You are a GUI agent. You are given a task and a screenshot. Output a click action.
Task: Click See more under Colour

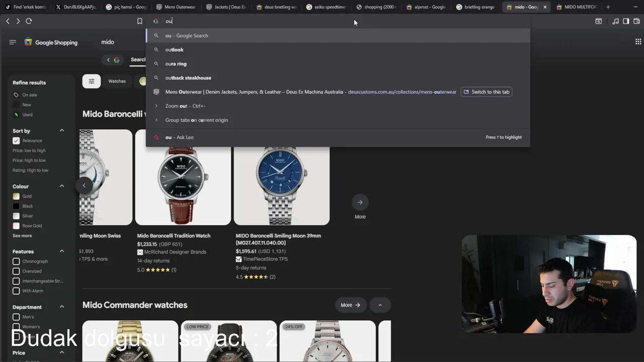pos(22,236)
